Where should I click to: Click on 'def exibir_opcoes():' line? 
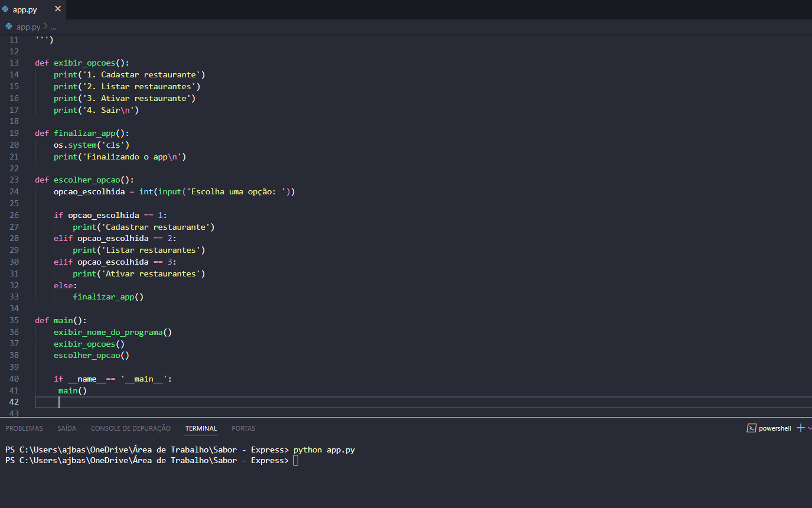coord(82,63)
